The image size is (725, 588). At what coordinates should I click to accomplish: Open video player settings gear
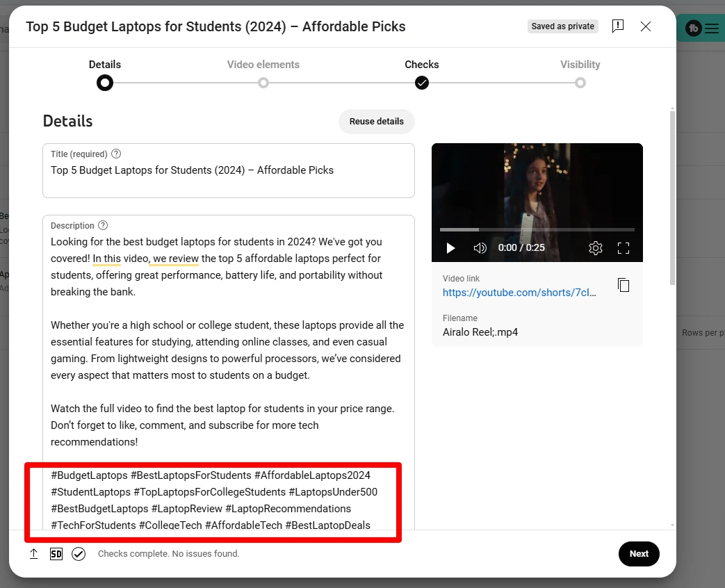(596, 248)
